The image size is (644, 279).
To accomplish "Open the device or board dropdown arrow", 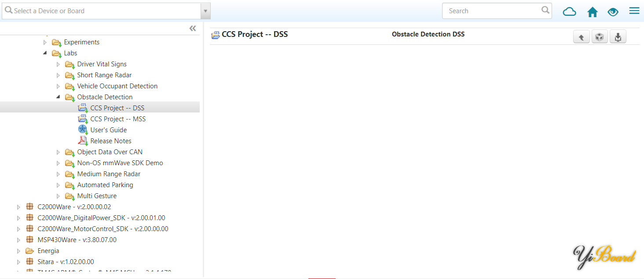I will (206, 11).
